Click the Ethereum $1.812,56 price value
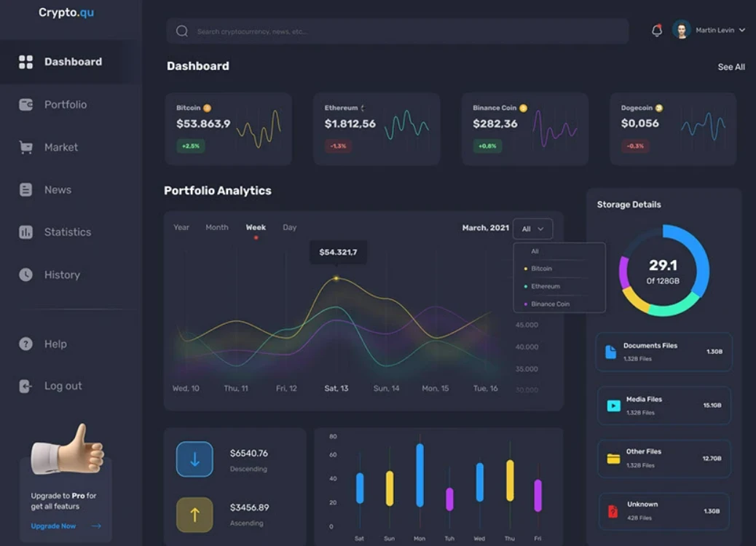Screen dimensions: 756x546 click(350, 124)
